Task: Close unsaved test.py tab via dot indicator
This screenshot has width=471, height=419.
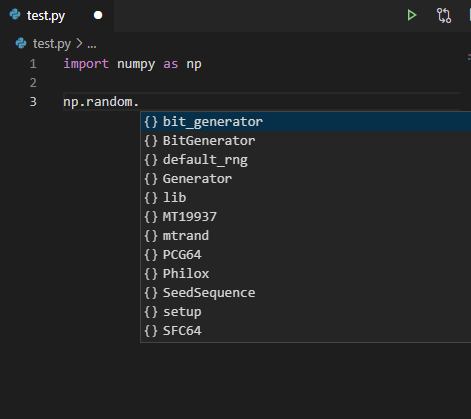Action: [x=98, y=15]
